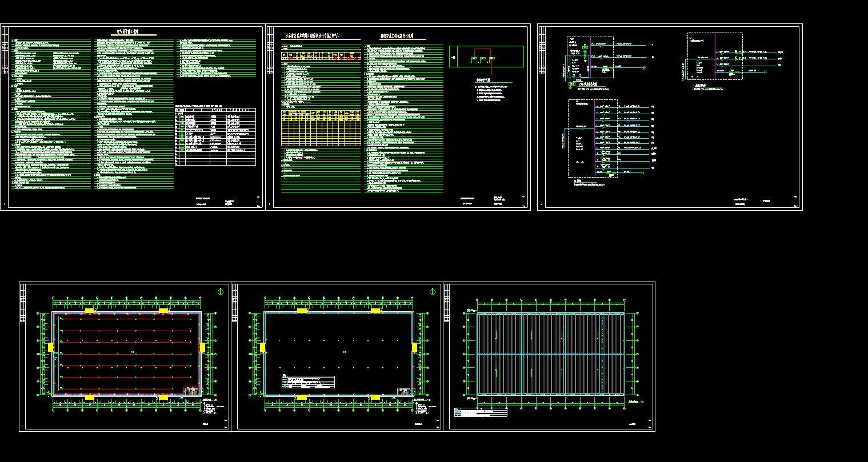Click the small room detail in lighting plan's corner

193,391
